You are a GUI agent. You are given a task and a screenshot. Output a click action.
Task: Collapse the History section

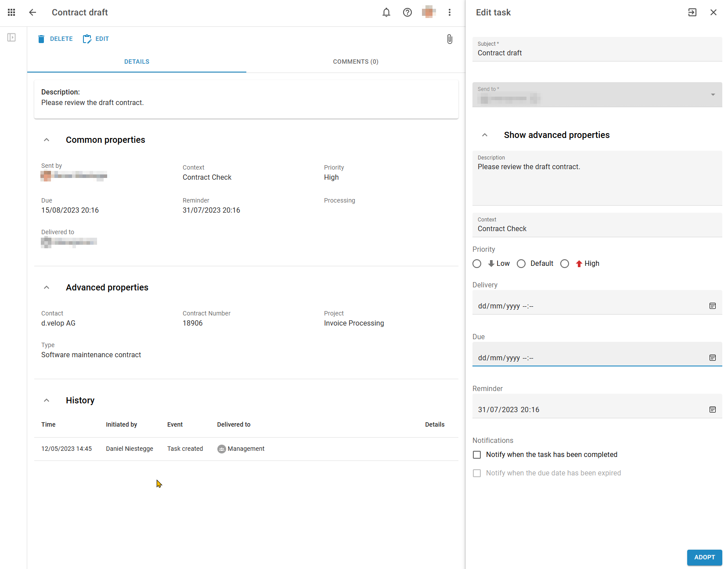coord(47,400)
